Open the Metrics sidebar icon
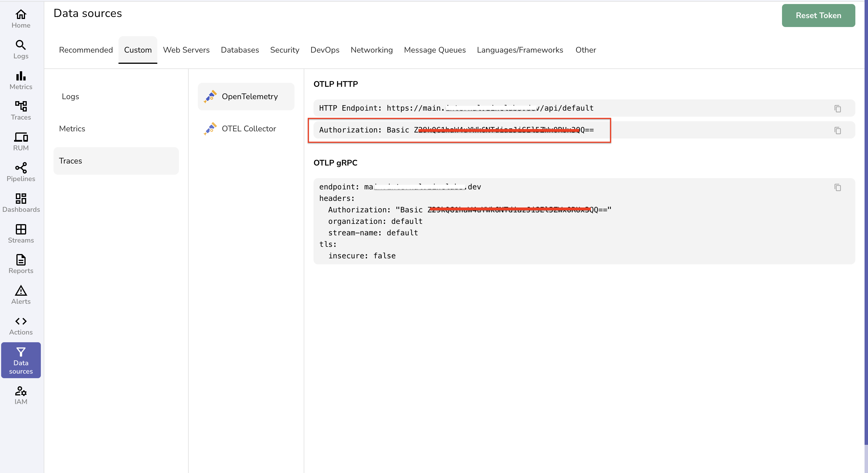The width and height of the screenshot is (868, 473). pyautogui.click(x=21, y=80)
